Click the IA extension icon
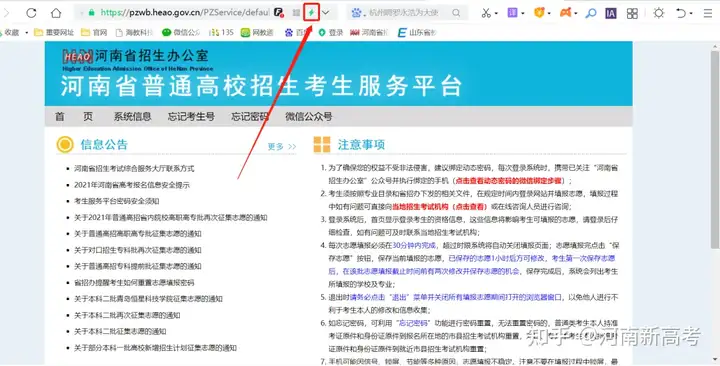The width and height of the screenshot is (720, 366). [x=610, y=13]
